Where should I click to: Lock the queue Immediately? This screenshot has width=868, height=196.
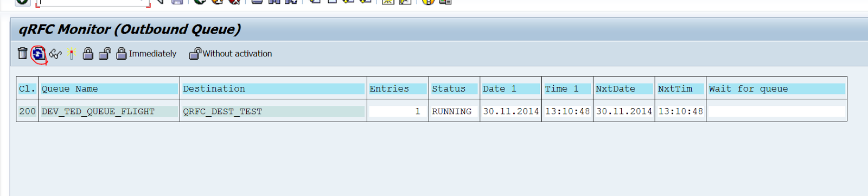[x=146, y=53]
